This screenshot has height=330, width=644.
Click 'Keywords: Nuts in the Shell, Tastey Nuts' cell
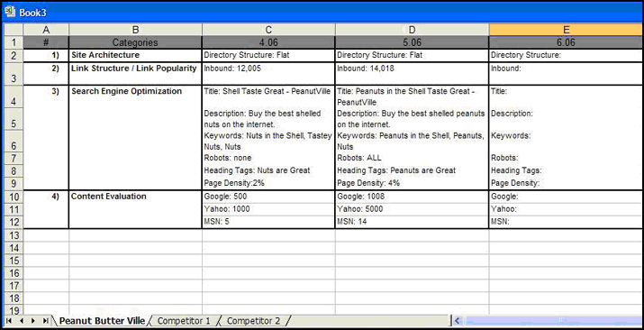[268, 141]
